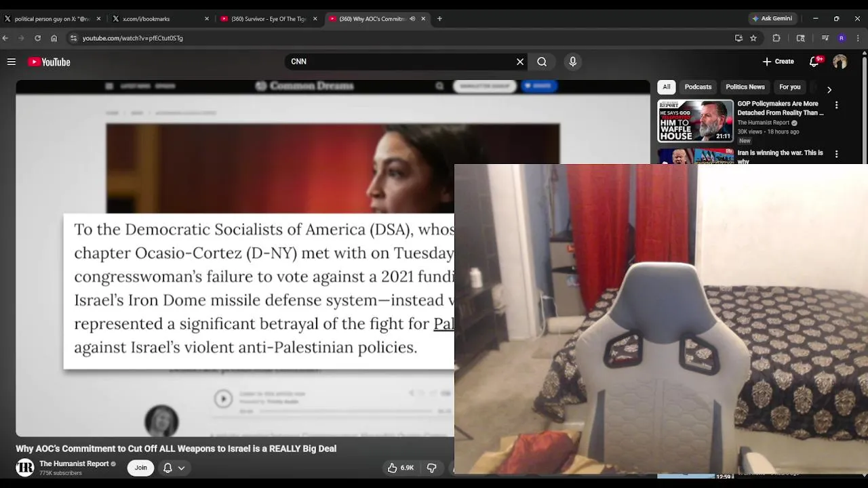The image size is (868, 488).
Task: Click the browser back arrow
Action: click(x=5, y=38)
